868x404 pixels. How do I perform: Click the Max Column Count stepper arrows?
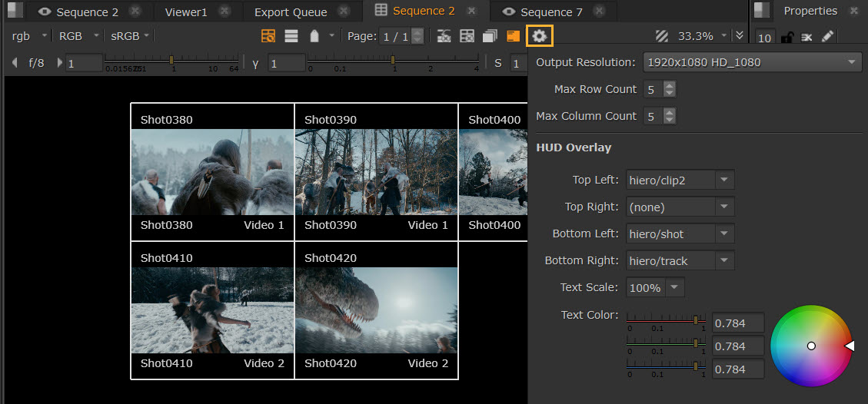click(670, 116)
